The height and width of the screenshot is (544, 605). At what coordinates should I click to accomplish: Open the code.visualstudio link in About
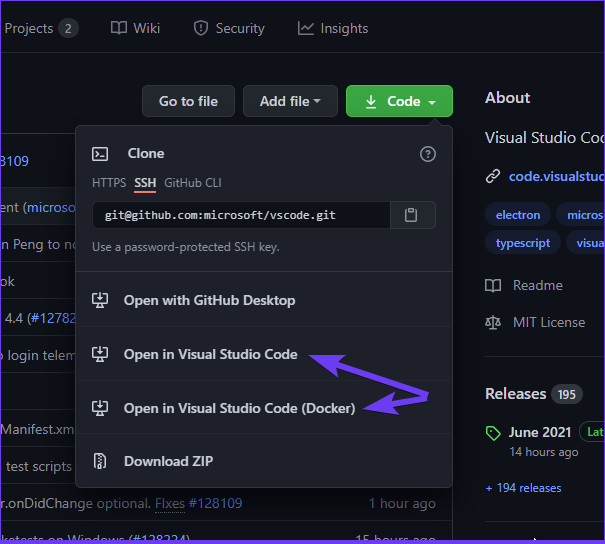tap(556, 176)
